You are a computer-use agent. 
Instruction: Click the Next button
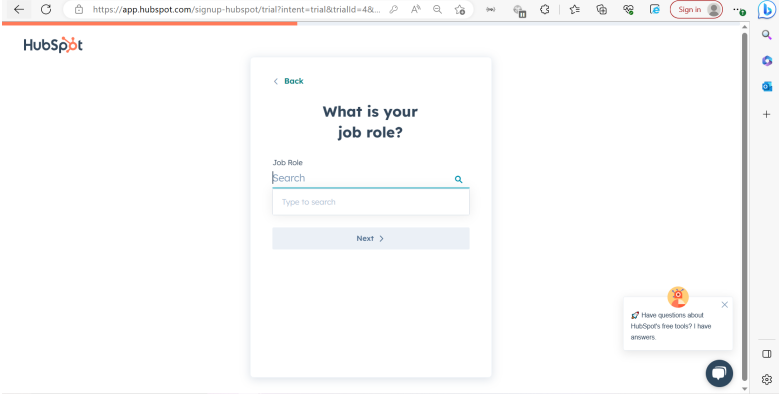coord(371,238)
